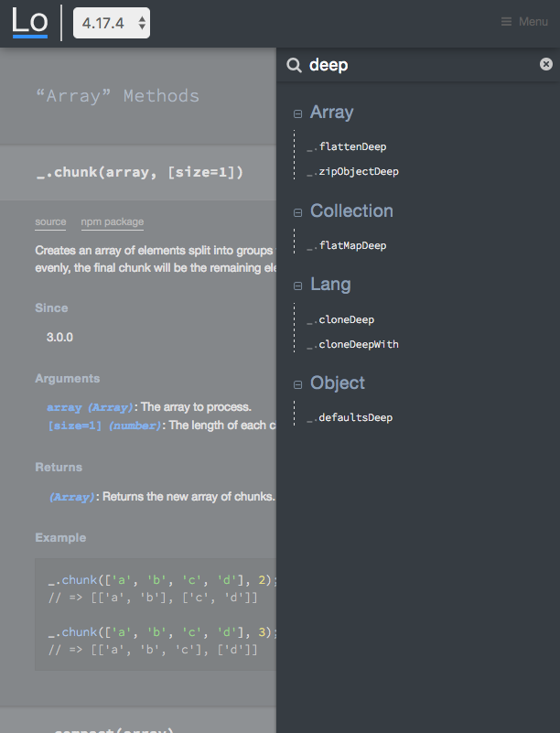Click the result comment [['a', 'b'], ['c', 'd']]

point(153,598)
